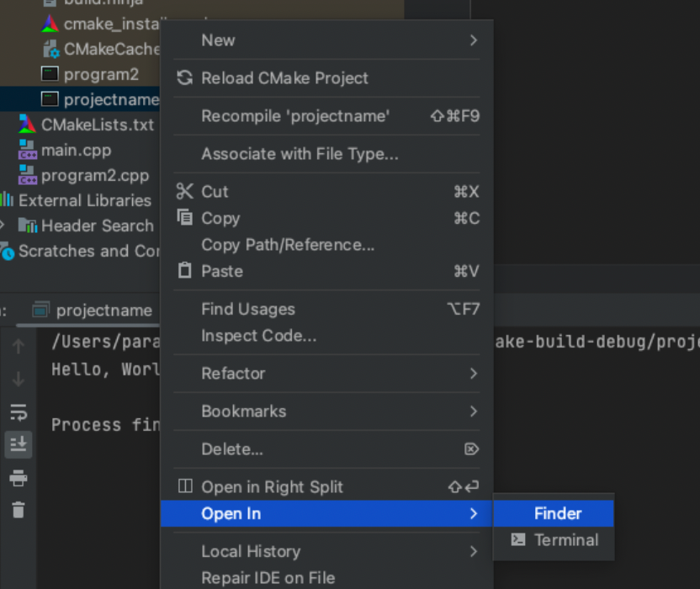The height and width of the screenshot is (589, 700).
Task: Click the Delete key icon in menu
Action: point(471,448)
